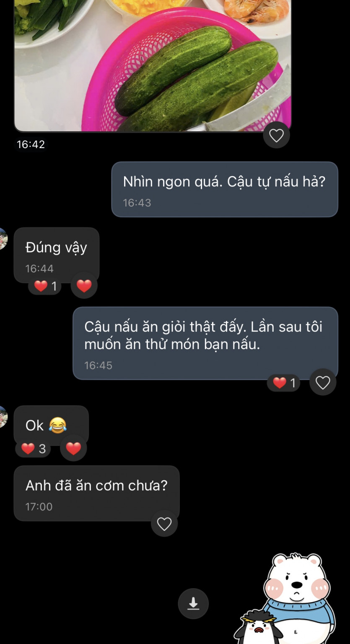Tap the "Đúng vậy" message bubble
The width and height of the screenshot is (350, 644).
tap(56, 254)
